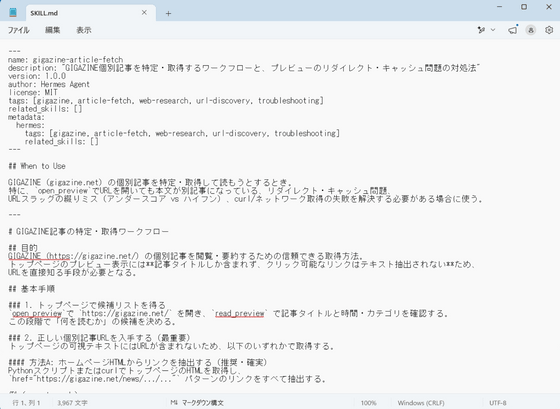This screenshot has height=409, width=560.
Task: Click the 'hermes:' line
Action: click(30, 125)
